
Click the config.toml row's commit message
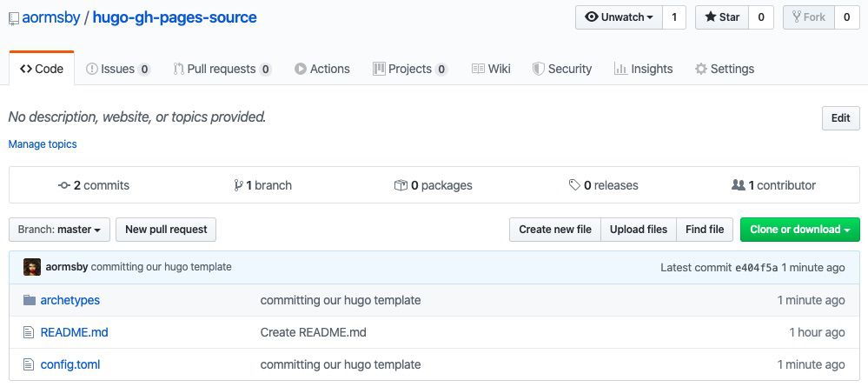(341, 364)
